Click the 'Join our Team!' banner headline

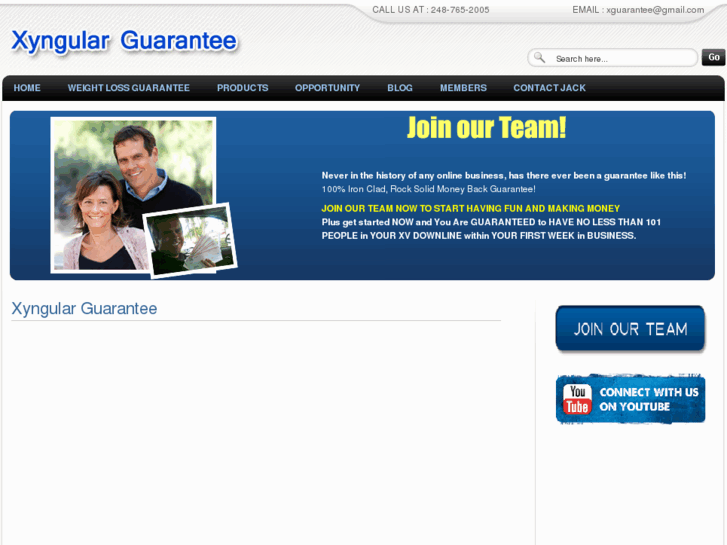486,128
